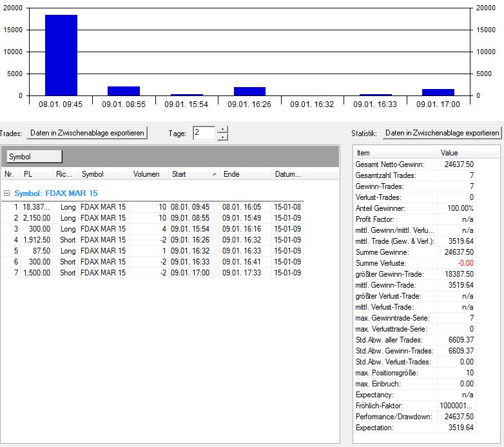Viewport: 504px width, 447px height.
Task: Click the Expectation row
Action: [x=414, y=428]
